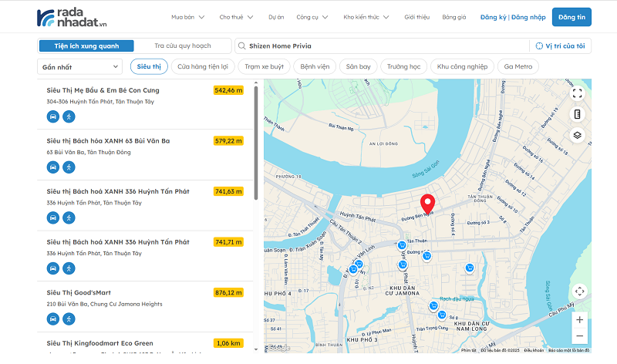Select Trường học filter chip
Screen dimensions: 617x364
coord(403,66)
